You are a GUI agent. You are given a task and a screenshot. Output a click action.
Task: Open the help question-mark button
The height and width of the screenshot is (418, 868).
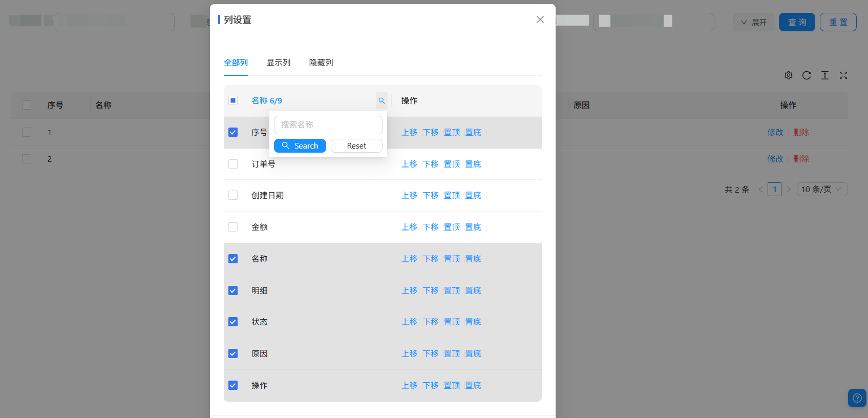pyautogui.click(x=857, y=398)
